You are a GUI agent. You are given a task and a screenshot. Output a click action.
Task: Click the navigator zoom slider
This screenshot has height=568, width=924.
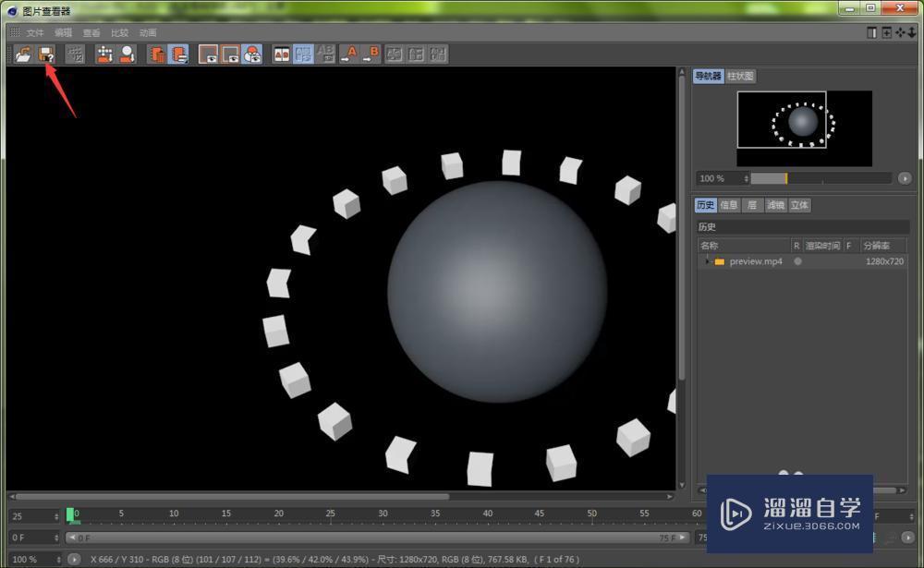(x=821, y=178)
